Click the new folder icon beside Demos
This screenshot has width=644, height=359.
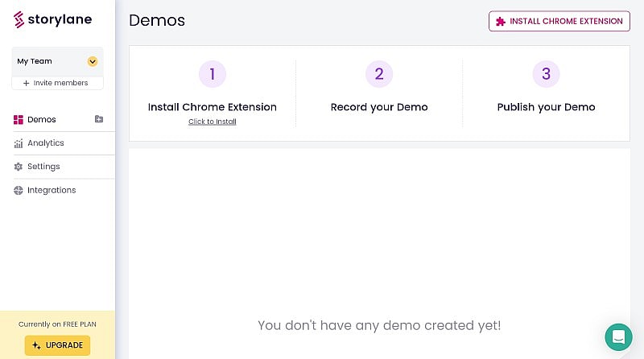[99, 119]
